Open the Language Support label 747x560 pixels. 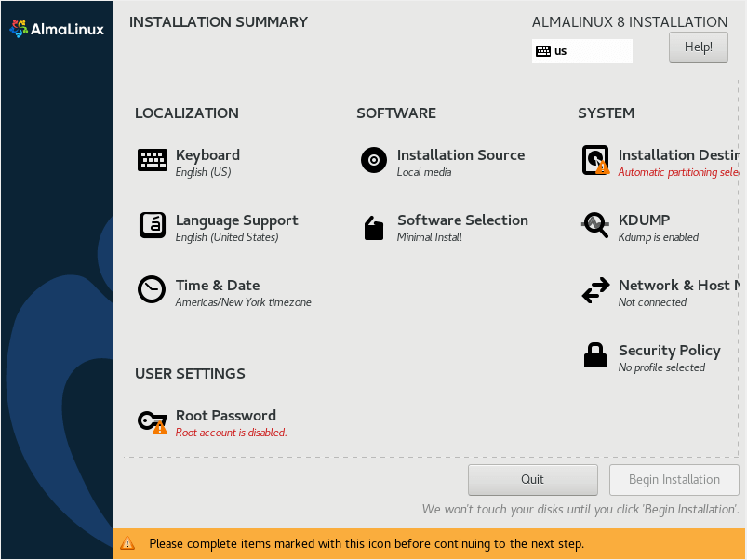point(237,220)
